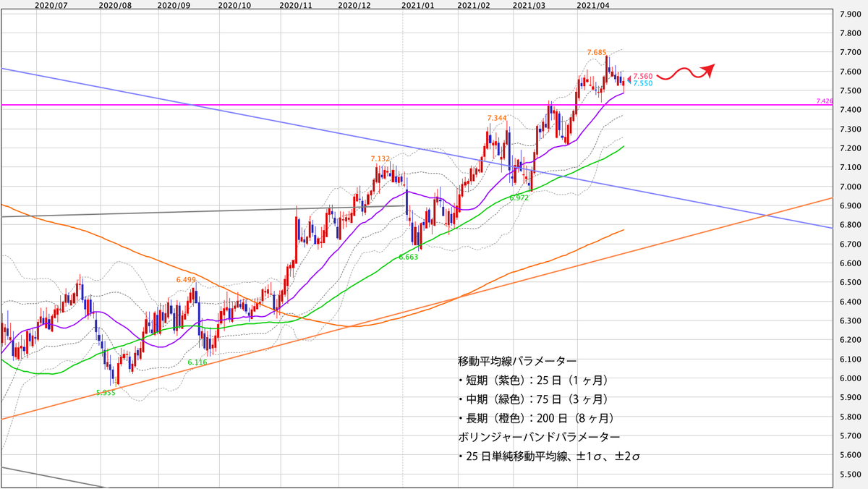Click the 2020/07 date axis label
868x489 pixels.
tap(51, 4)
